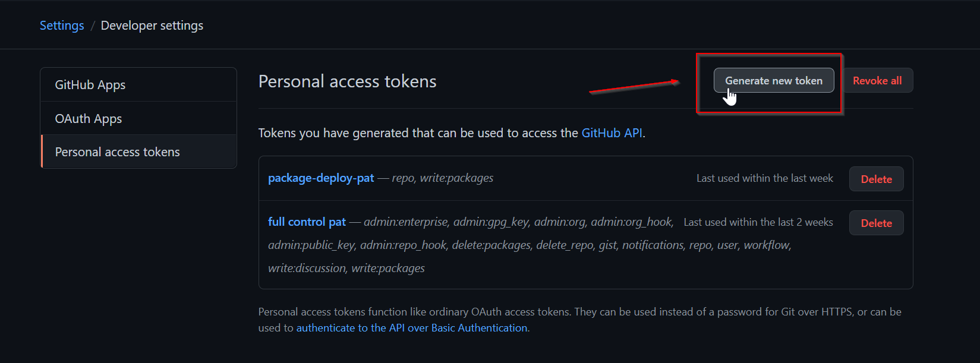980x363 pixels.
Task: Open the package-deploy-pat token link
Action: 321,178
